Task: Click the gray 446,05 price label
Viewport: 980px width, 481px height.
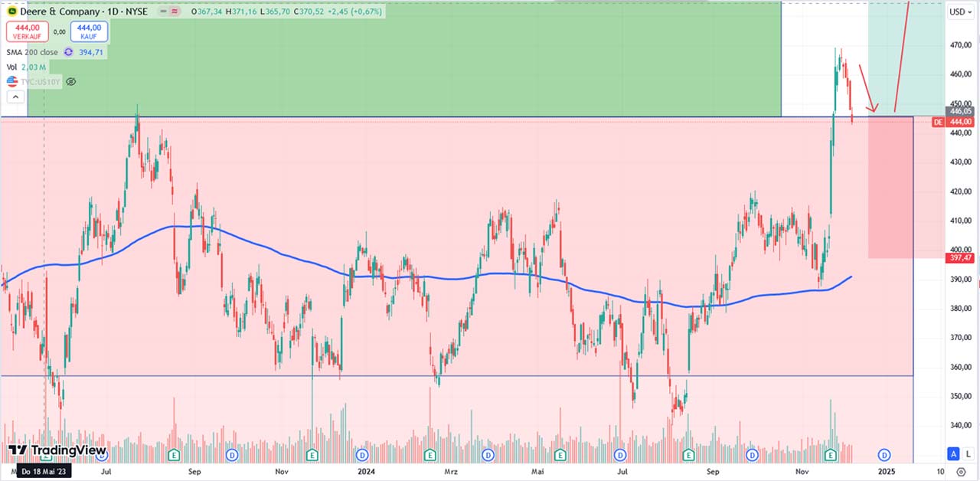Action: tap(962, 112)
